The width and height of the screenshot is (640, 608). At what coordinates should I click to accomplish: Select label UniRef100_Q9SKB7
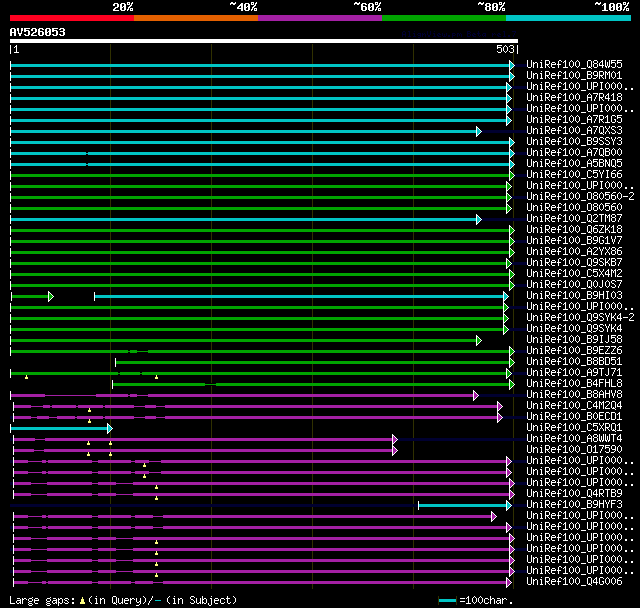574,262
